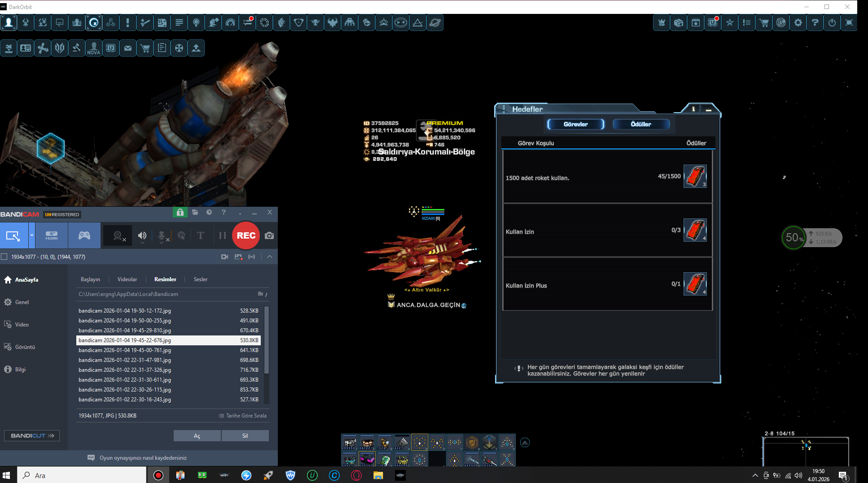Viewport: 868px width, 483px height.
Task: Click the NOVA icon in the second toolbar row
Action: point(94,48)
